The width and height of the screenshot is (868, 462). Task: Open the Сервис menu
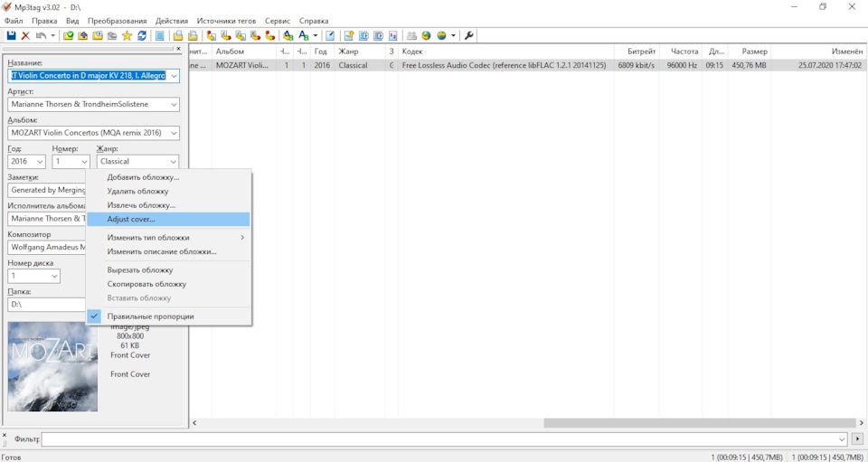[x=278, y=21]
